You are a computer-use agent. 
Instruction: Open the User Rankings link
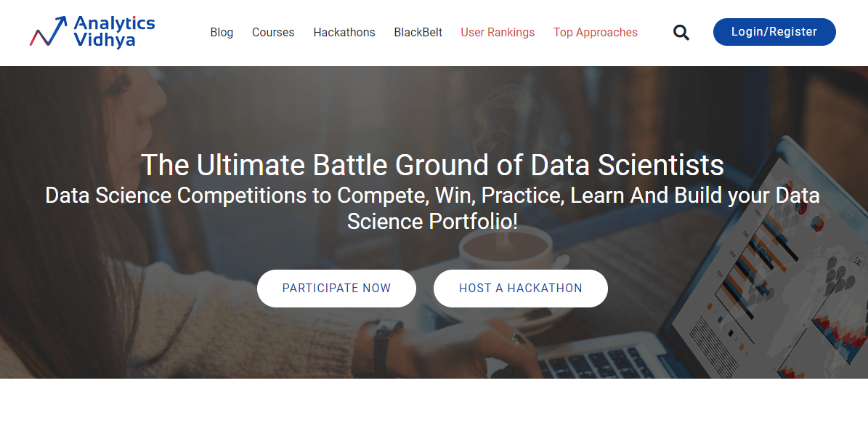(x=498, y=32)
